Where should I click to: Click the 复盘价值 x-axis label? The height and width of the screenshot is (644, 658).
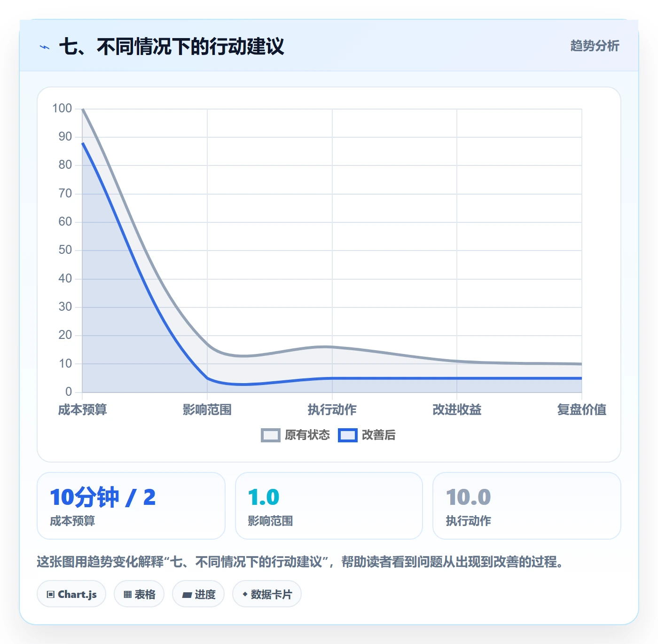click(582, 410)
